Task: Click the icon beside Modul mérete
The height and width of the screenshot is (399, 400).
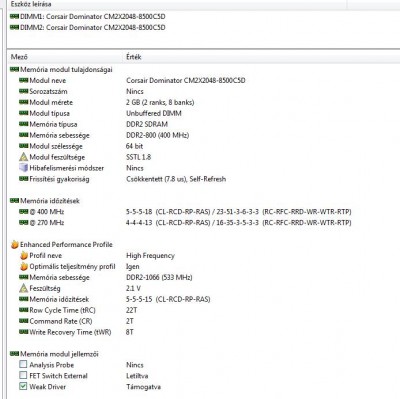Action: (24, 102)
